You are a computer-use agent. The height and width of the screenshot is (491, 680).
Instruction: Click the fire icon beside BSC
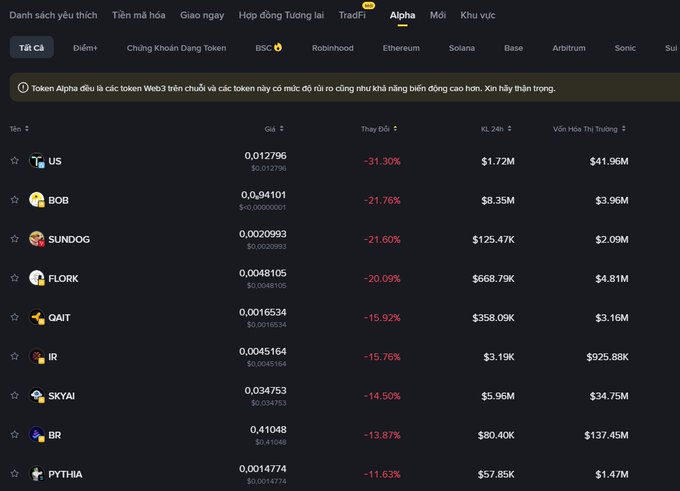point(278,47)
